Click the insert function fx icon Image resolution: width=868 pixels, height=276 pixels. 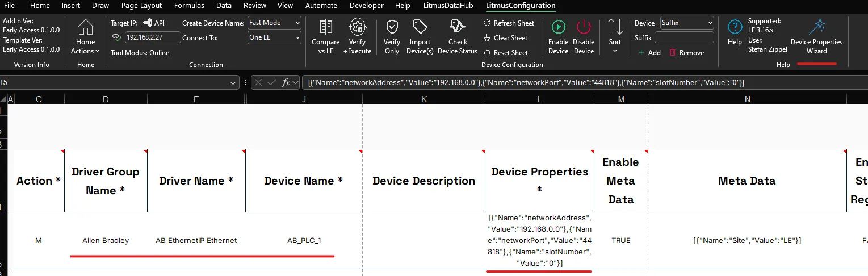[286, 83]
